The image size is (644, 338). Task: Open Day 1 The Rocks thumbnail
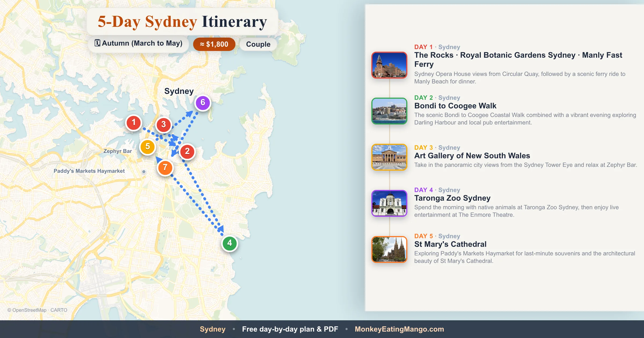[389, 65]
